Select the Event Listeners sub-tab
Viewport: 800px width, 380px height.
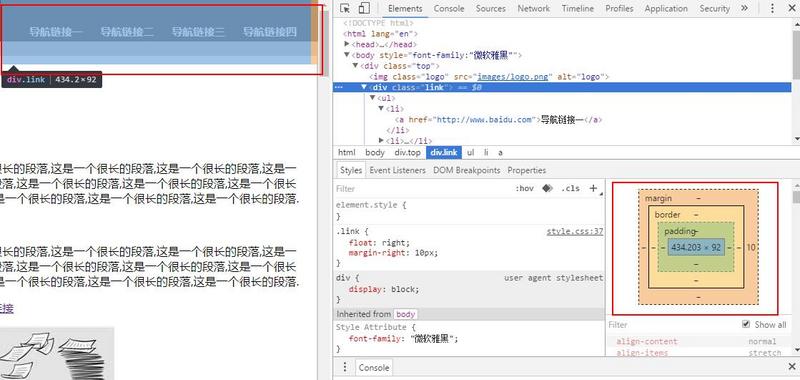click(397, 170)
